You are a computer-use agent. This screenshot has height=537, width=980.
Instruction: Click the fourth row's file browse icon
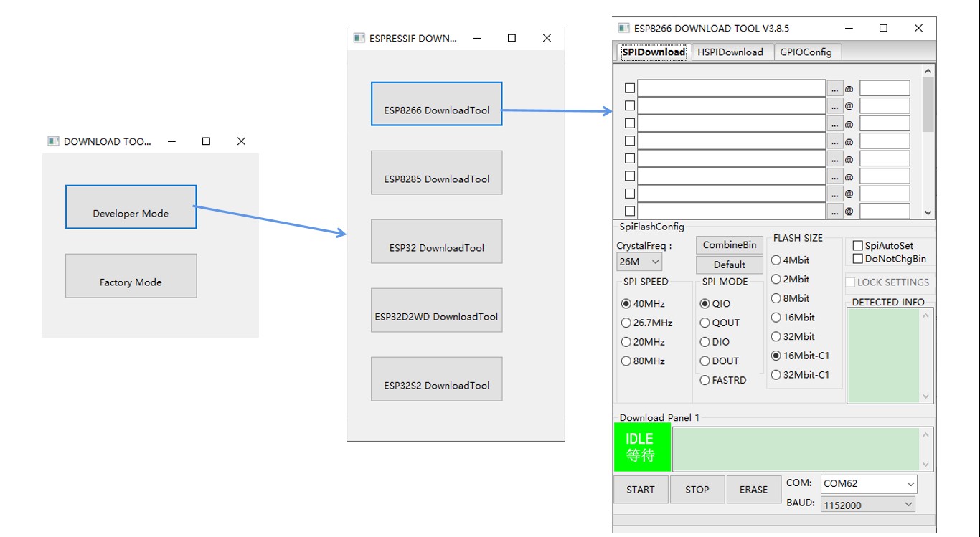coord(834,141)
